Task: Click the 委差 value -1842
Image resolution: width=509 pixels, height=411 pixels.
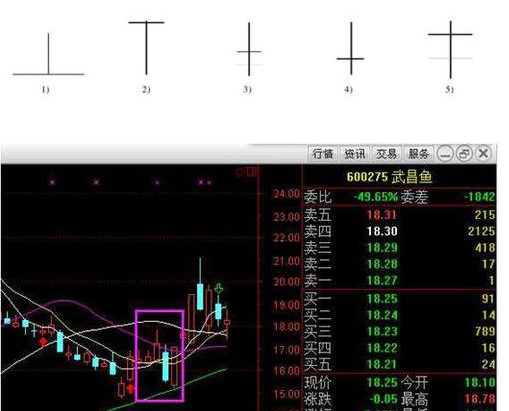Action: (479, 197)
